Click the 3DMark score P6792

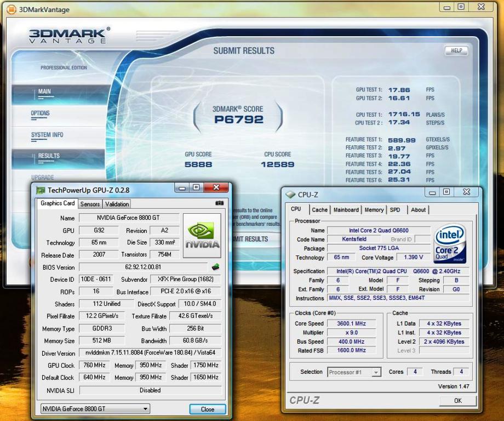(x=239, y=120)
